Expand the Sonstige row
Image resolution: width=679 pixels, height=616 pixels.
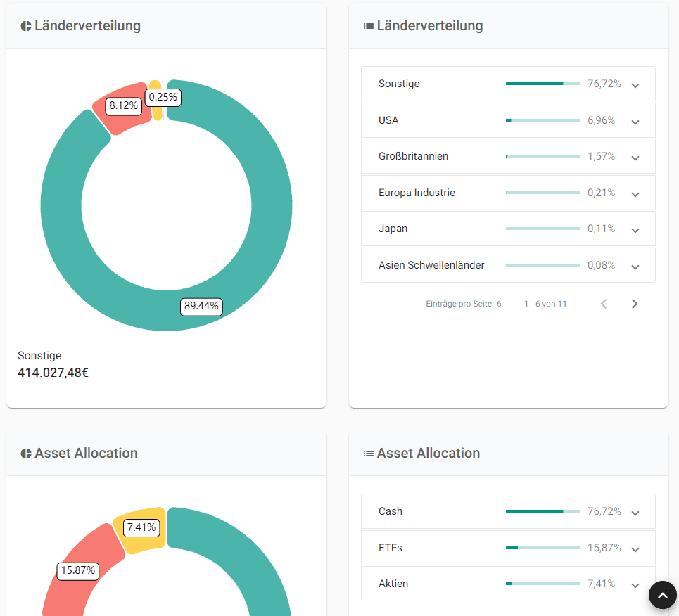point(635,85)
